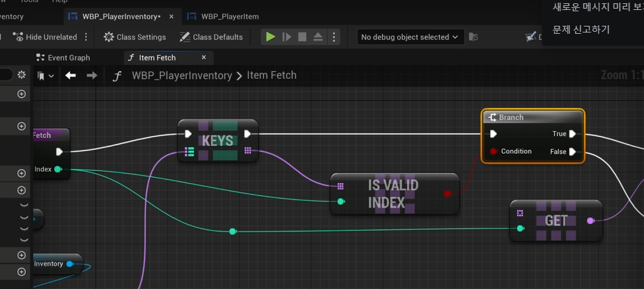The height and width of the screenshot is (289, 644).
Task: Click the KEYS node execution input pin
Action: coord(188,134)
